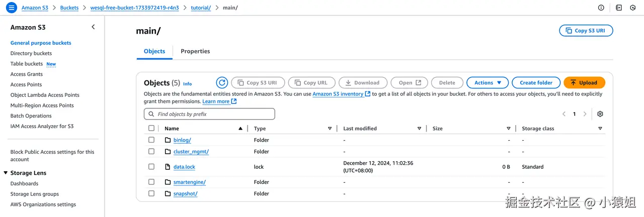Open Batch Operations in sidebar

tap(31, 116)
